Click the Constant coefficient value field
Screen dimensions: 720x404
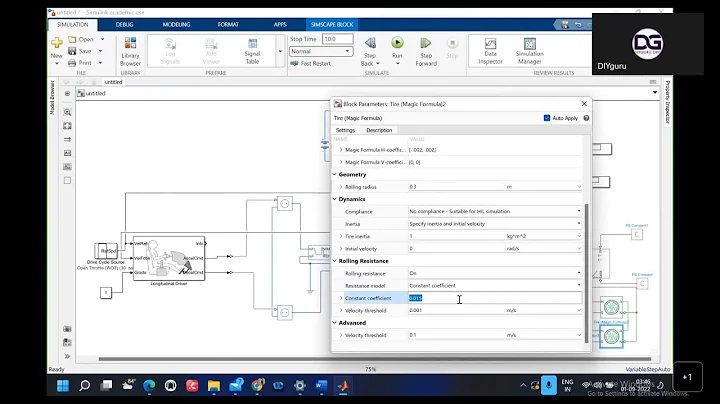[x=495, y=298]
